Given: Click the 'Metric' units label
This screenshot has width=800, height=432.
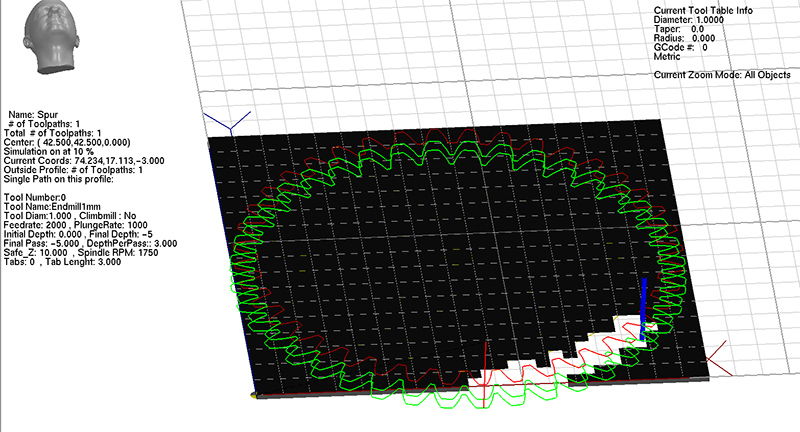Looking at the screenshot, I should [667, 56].
